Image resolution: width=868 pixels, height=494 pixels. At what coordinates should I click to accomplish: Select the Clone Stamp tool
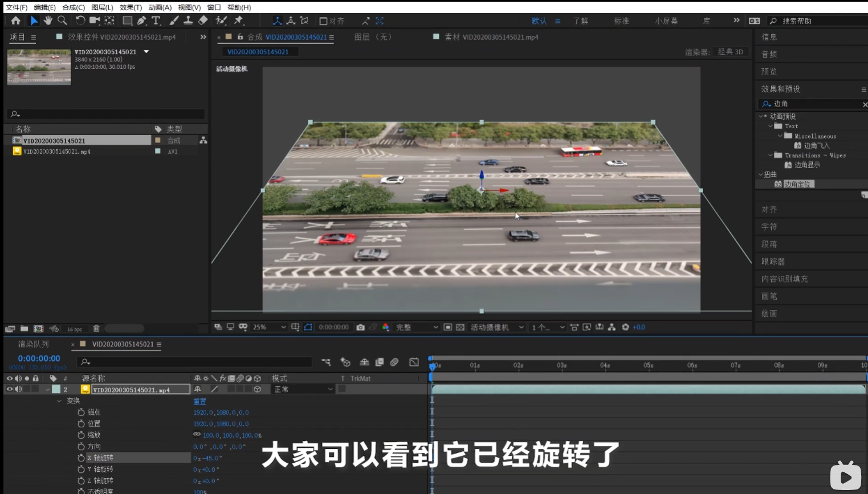pos(188,21)
